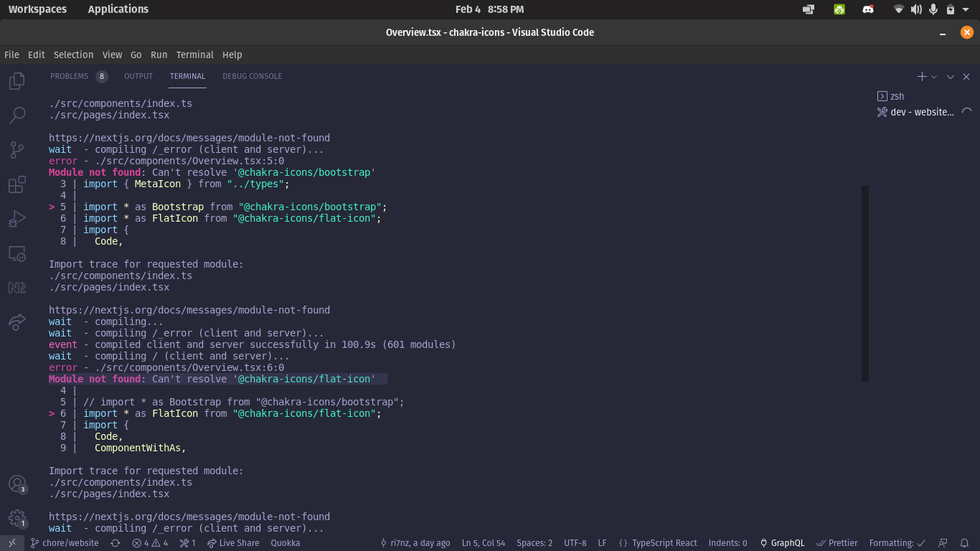The width and height of the screenshot is (980, 551).
Task: Open the Help menu
Action: point(232,55)
